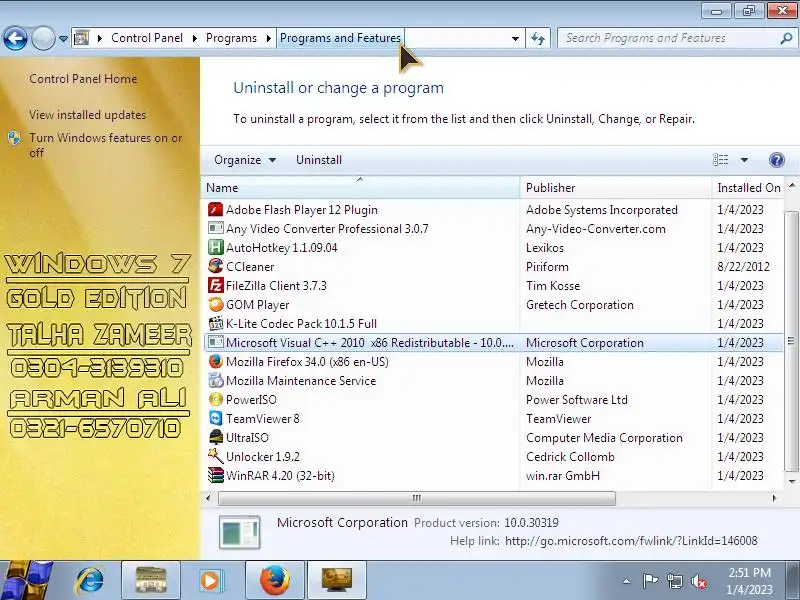The width and height of the screenshot is (800, 600).
Task: Click the Programs and Features breadcrumb
Action: click(340, 38)
